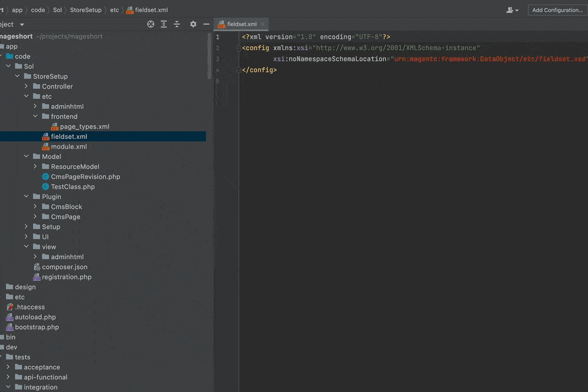The image size is (588, 392).
Task: Open project panel settings gear
Action: pyautogui.click(x=193, y=24)
